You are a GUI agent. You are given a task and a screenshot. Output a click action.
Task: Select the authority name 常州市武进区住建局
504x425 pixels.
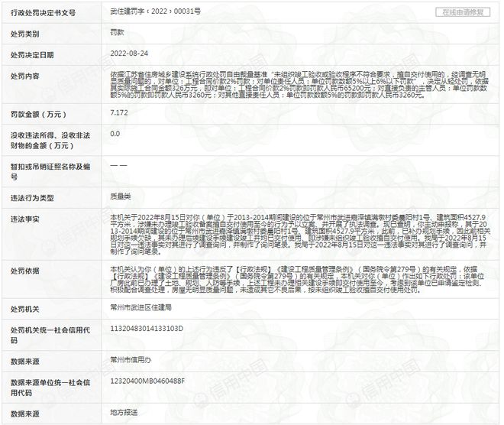141,307
